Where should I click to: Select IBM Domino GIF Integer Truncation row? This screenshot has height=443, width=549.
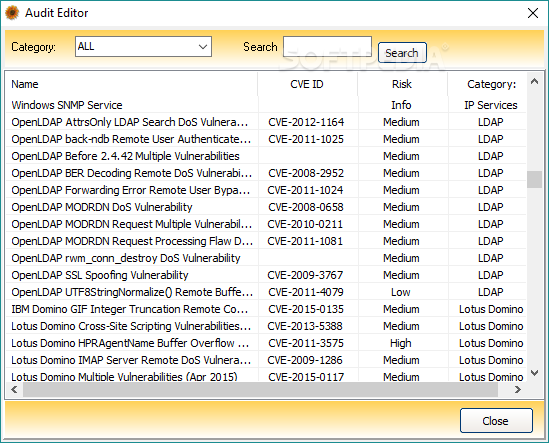(266, 309)
